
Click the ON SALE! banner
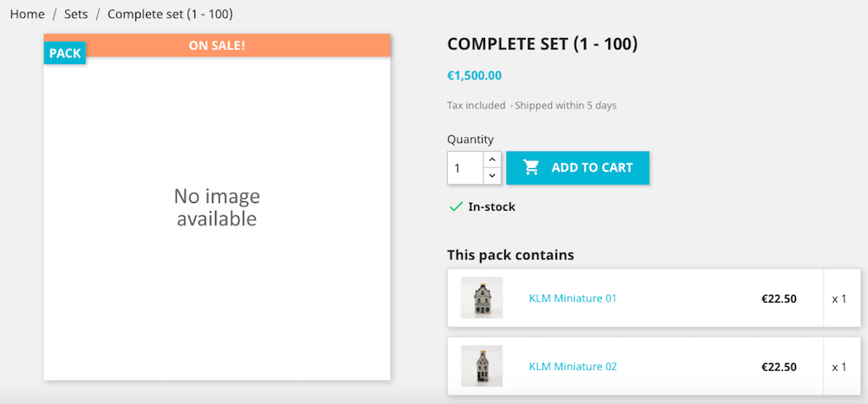click(x=217, y=45)
